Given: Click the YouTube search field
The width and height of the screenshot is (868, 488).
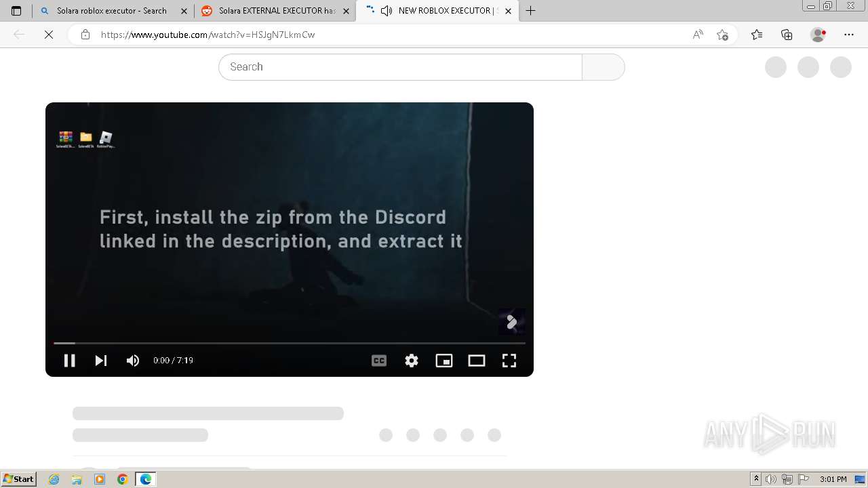Looking at the screenshot, I should coord(400,67).
